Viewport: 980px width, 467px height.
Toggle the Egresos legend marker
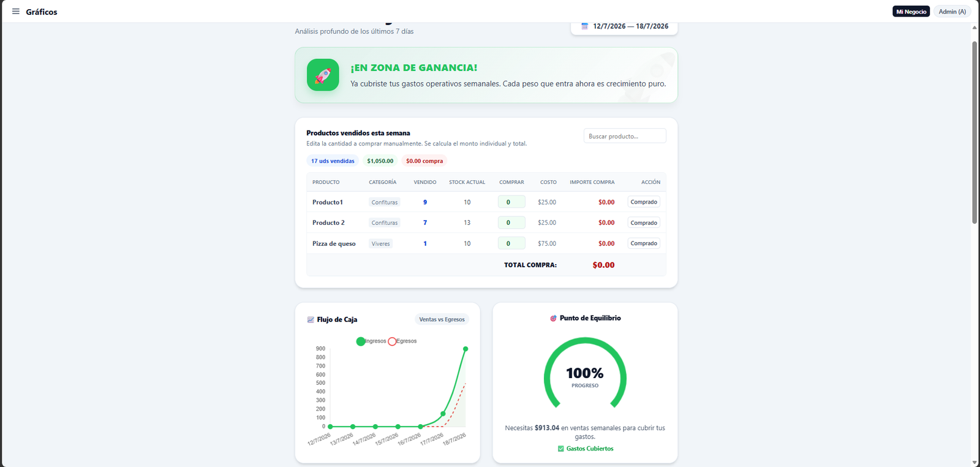click(x=392, y=341)
